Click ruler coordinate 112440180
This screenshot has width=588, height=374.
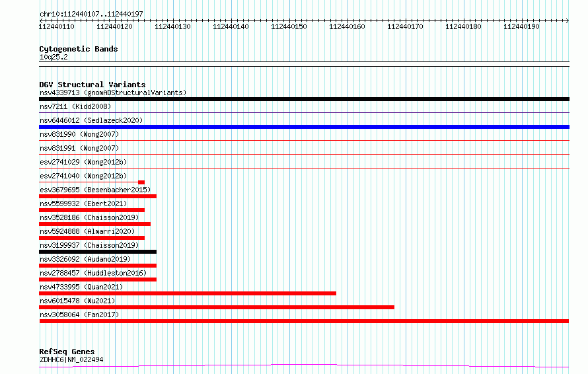click(x=464, y=26)
